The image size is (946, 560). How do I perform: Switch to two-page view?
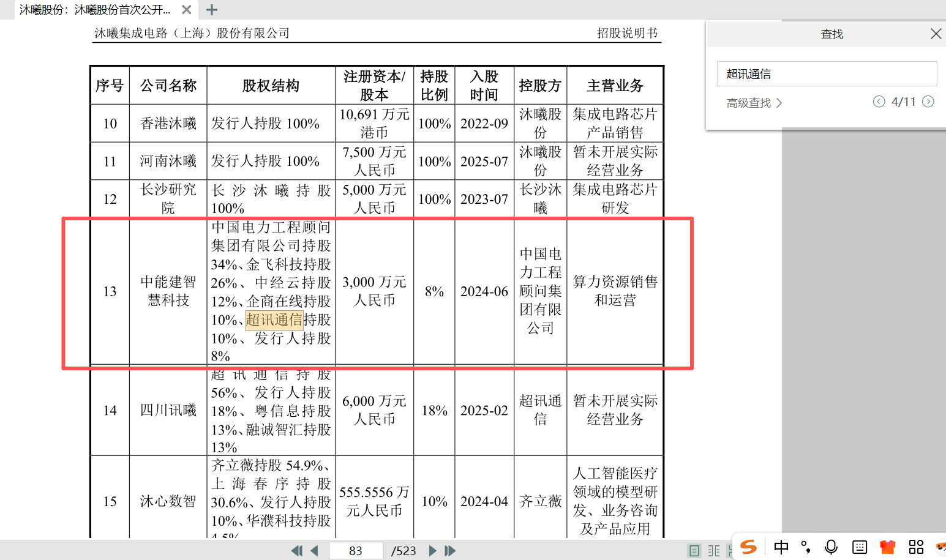click(714, 551)
